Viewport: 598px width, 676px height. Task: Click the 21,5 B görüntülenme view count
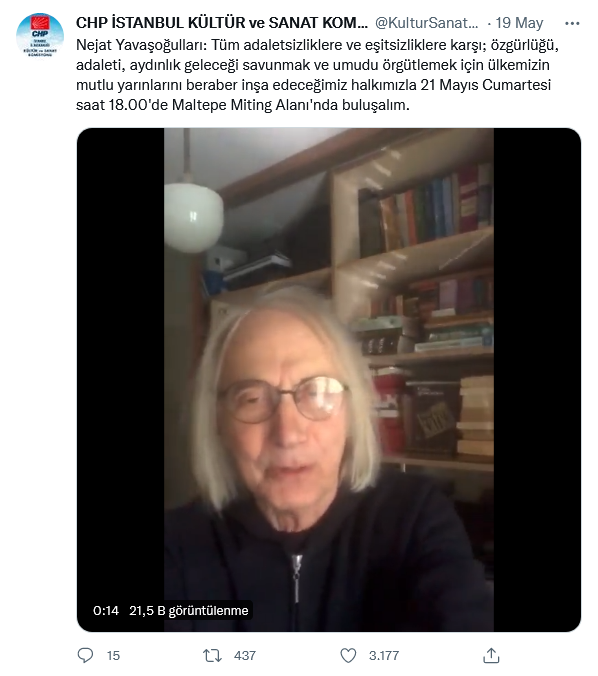pos(189,610)
